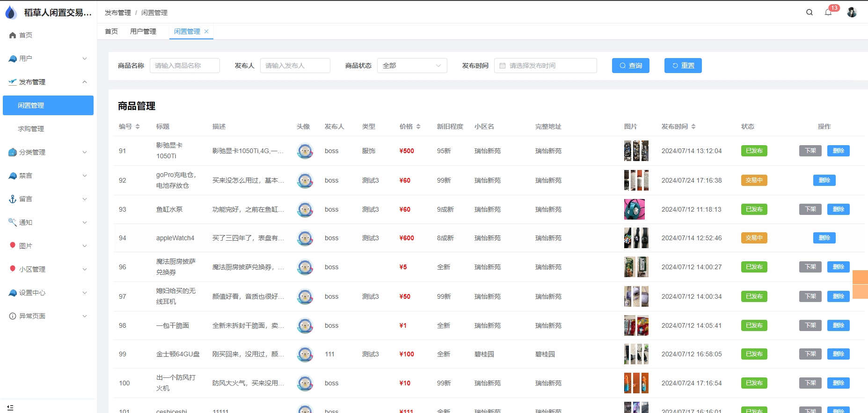Click the info icon beside 异常页面
Image resolution: width=868 pixels, height=413 pixels.
[x=13, y=316]
